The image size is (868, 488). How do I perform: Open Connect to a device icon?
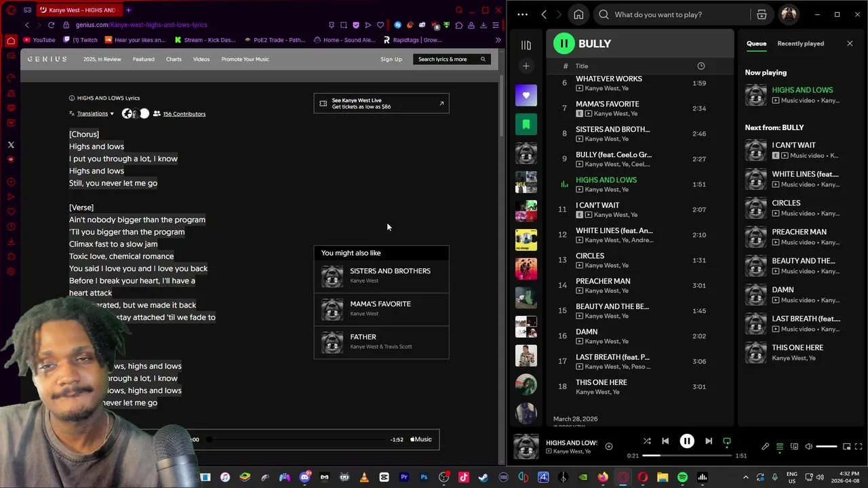[794, 447]
